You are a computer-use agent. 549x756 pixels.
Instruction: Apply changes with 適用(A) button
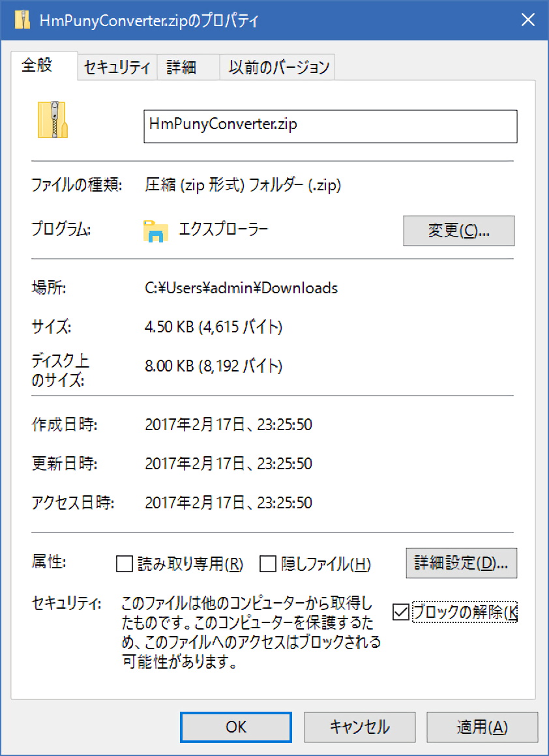(x=482, y=727)
